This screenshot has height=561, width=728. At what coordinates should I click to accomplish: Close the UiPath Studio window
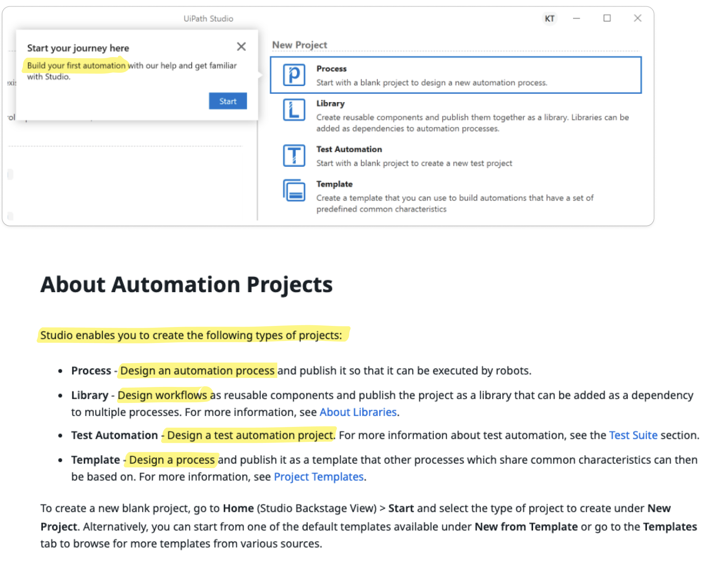(x=637, y=18)
